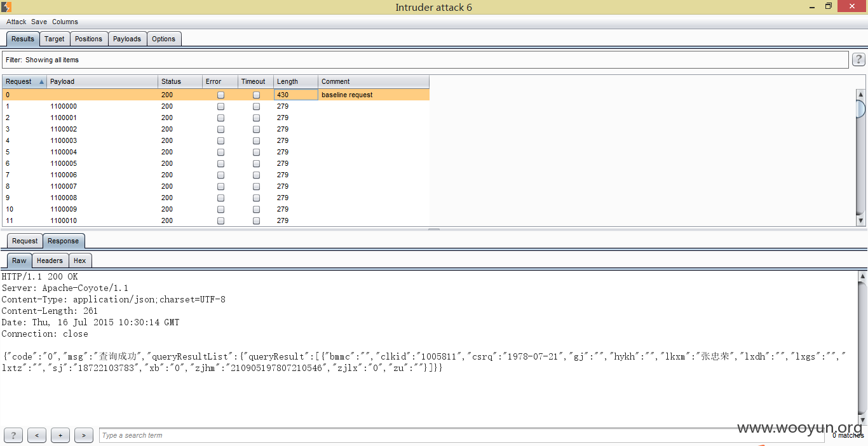Sort by the Payload column header

[x=102, y=81]
